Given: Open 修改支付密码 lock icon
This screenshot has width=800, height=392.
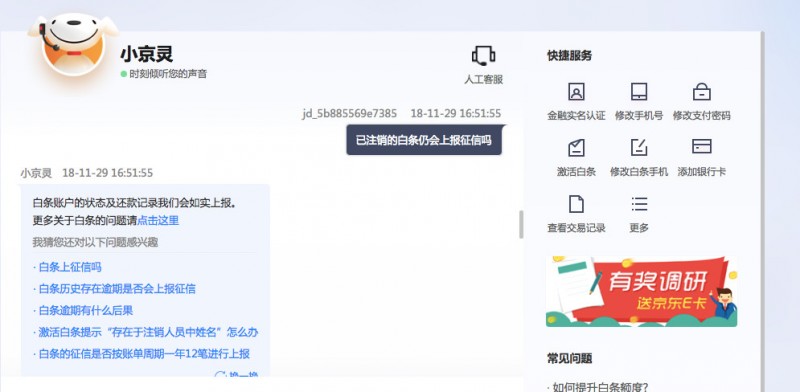Looking at the screenshot, I should coord(702,92).
